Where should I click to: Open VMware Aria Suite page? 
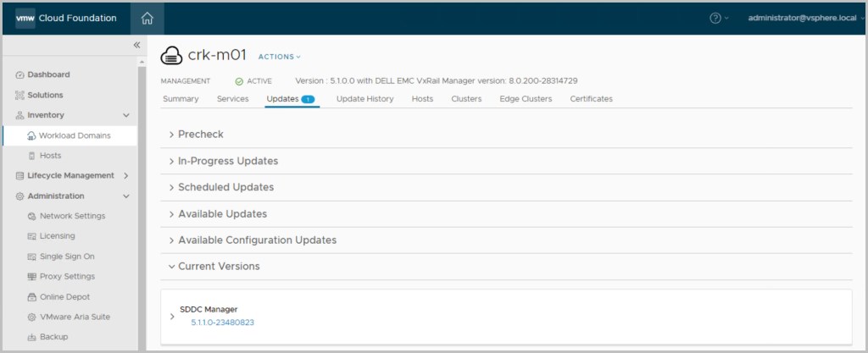(75, 317)
